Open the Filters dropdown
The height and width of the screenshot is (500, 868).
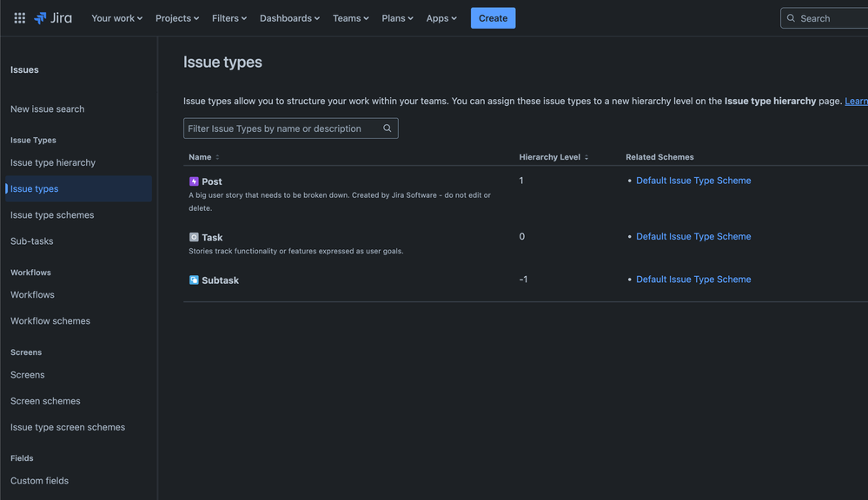[x=229, y=17]
